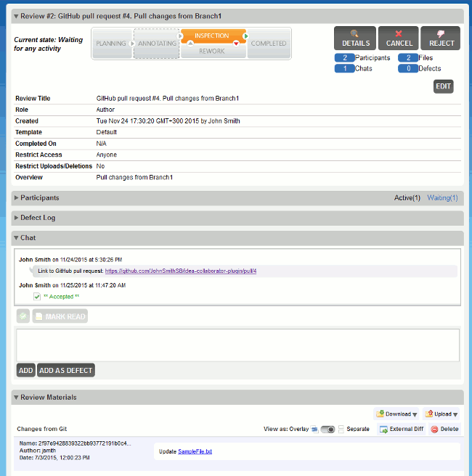Viewport: 472px width, 476px height.
Task: Cancel the review
Action: pyautogui.click(x=398, y=38)
